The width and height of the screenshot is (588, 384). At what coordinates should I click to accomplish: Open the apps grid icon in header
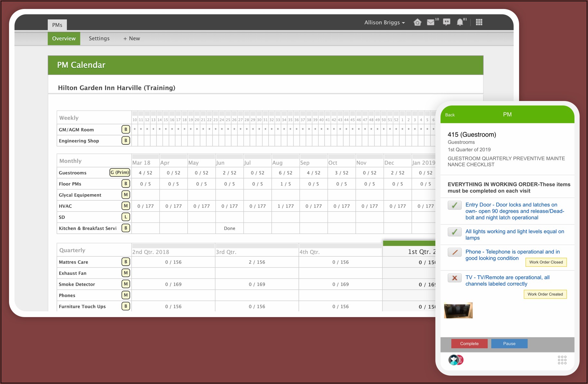coord(479,22)
